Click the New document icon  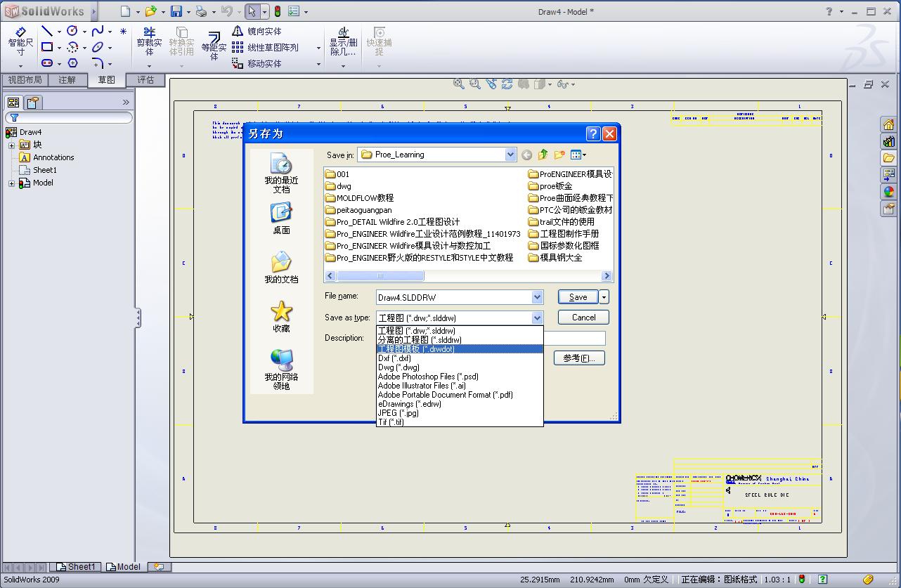(x=125, y=11)
